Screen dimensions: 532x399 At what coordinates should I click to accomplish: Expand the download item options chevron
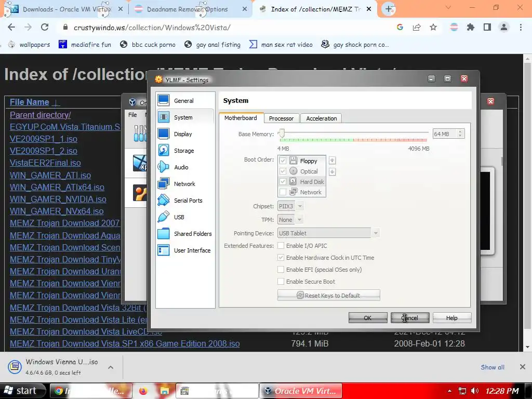[x=111, y=367]
